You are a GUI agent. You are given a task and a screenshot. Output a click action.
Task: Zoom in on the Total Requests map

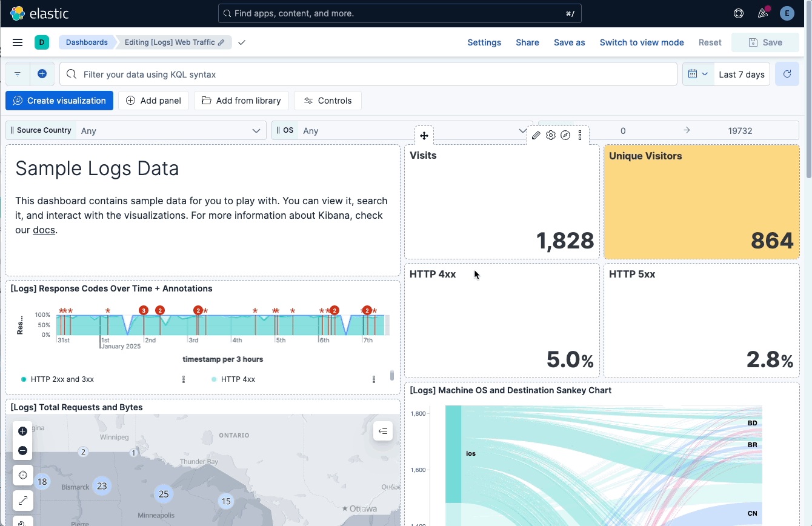(x=22, y=431)
